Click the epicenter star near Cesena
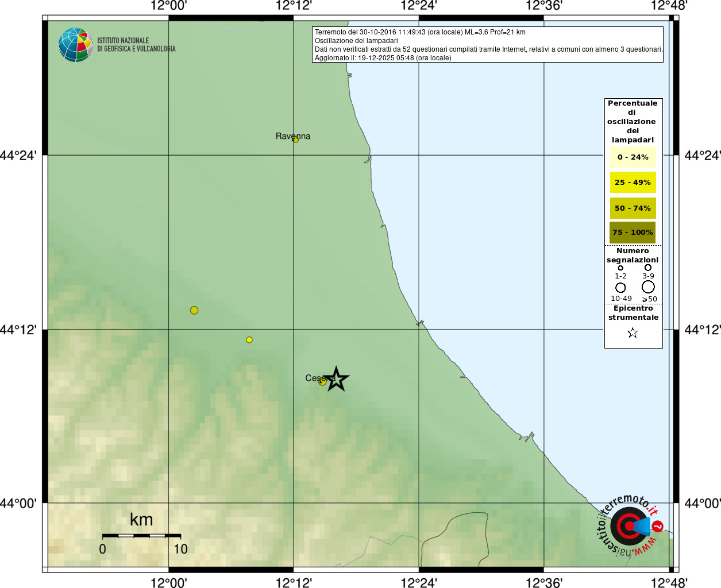Viewport: 721px width, 588px height. [337, 379]
